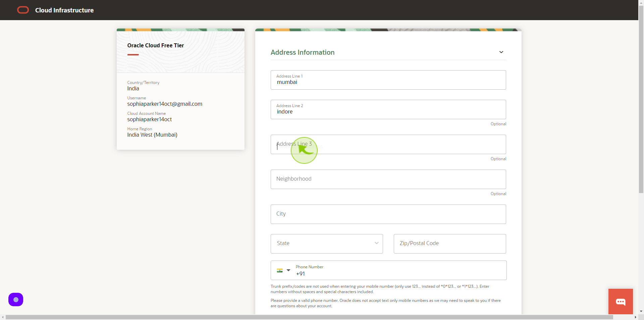Collapse the Address Information section chevron
Viewport: 644px width, 320px height.
pos(501,52)
